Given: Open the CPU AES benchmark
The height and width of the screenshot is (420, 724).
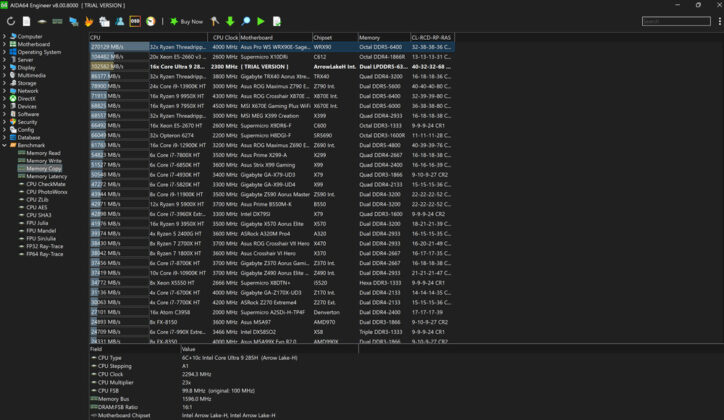Looking at the screenshot, I should pyautogui.click(x=33, y=207).
